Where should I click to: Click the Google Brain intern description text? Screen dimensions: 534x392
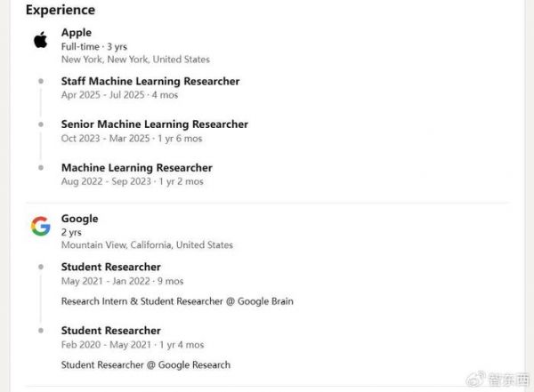click(x=177, y=301)
